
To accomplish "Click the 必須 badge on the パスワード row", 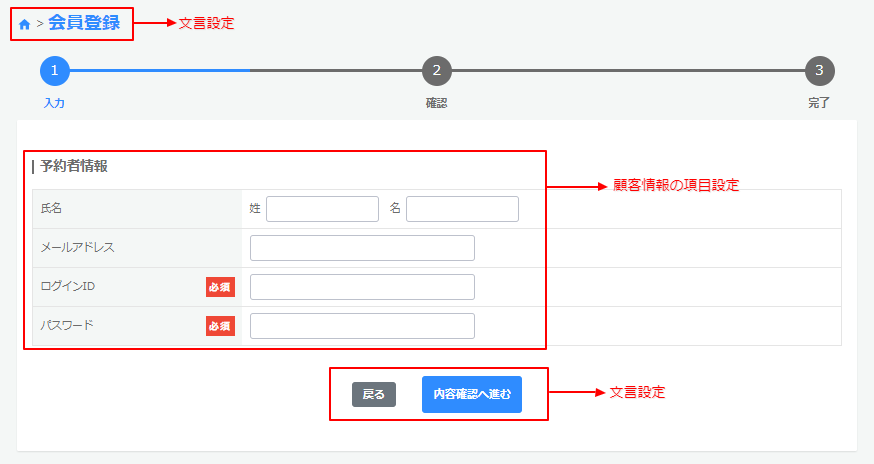I will 220,326.
